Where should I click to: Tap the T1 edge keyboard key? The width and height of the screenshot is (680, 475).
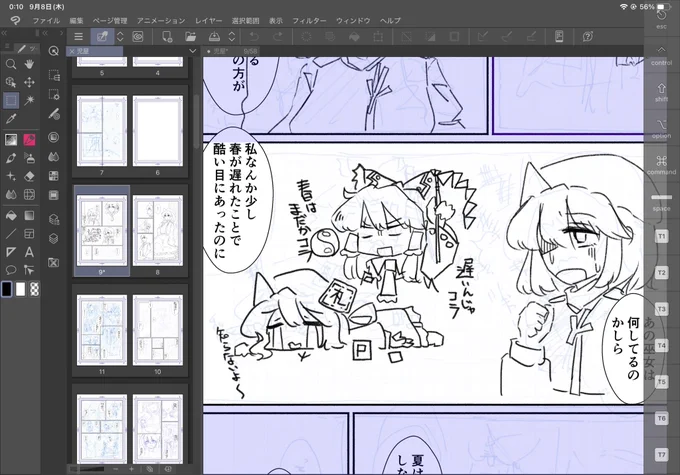pos(661,236)
